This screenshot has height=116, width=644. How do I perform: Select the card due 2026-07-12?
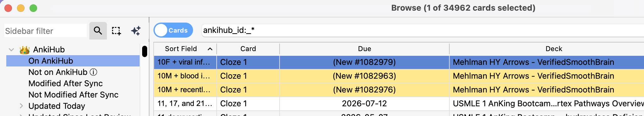[399, 103]
